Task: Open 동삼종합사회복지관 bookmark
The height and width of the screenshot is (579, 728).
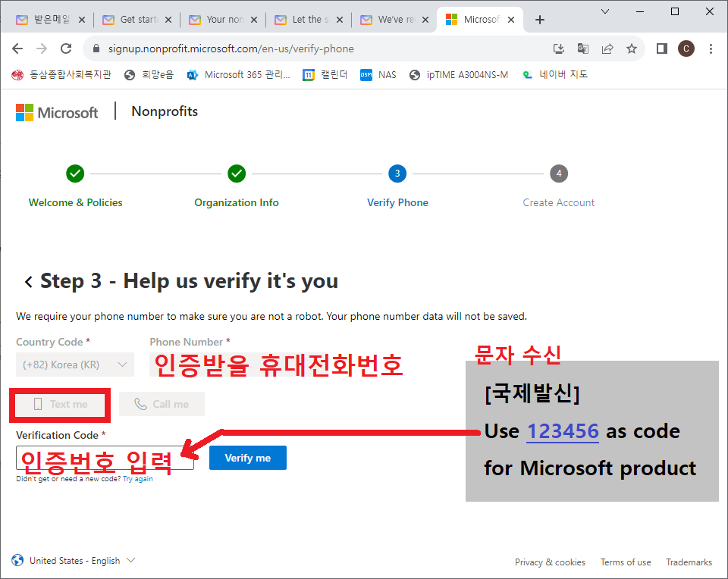Action: tap(61, 75)
